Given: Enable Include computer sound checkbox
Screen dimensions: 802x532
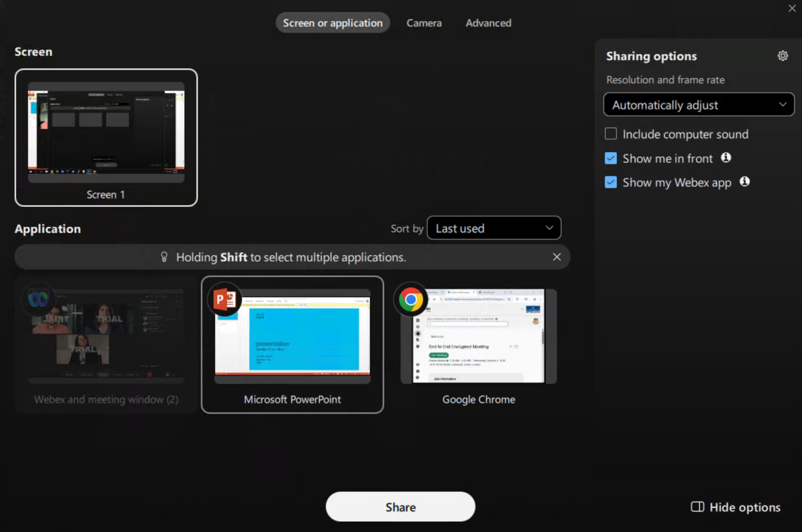Looking at the screenshot, I should 610,134.
